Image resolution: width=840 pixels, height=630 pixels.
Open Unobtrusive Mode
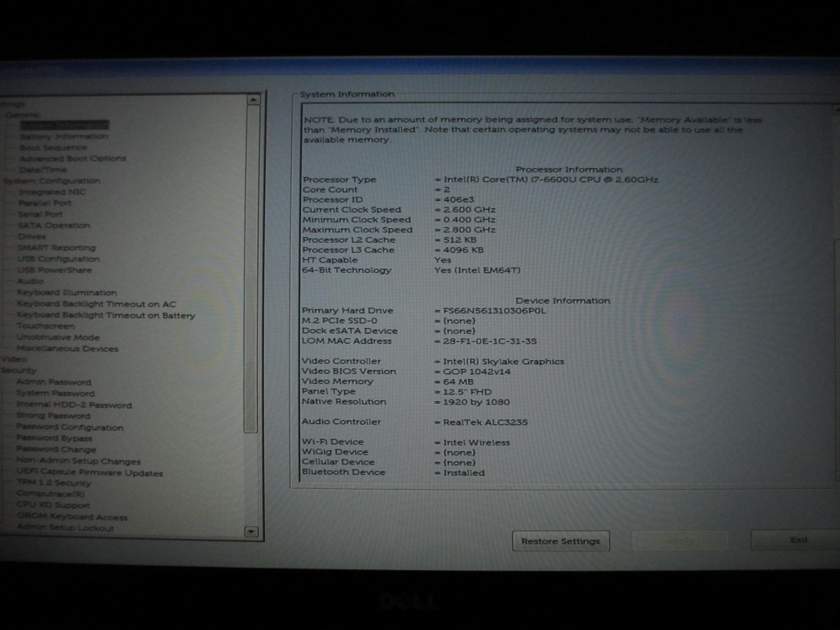pos(58,337)
